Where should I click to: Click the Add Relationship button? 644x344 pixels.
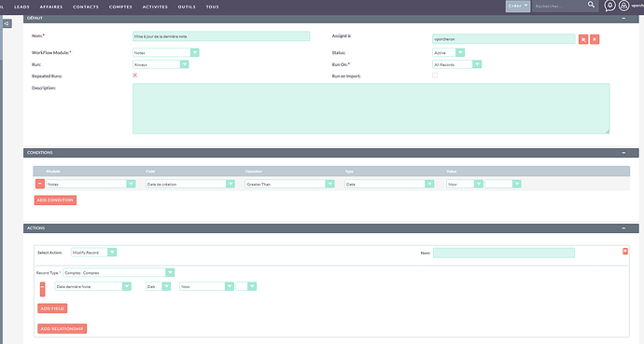[x=62, y=328]
